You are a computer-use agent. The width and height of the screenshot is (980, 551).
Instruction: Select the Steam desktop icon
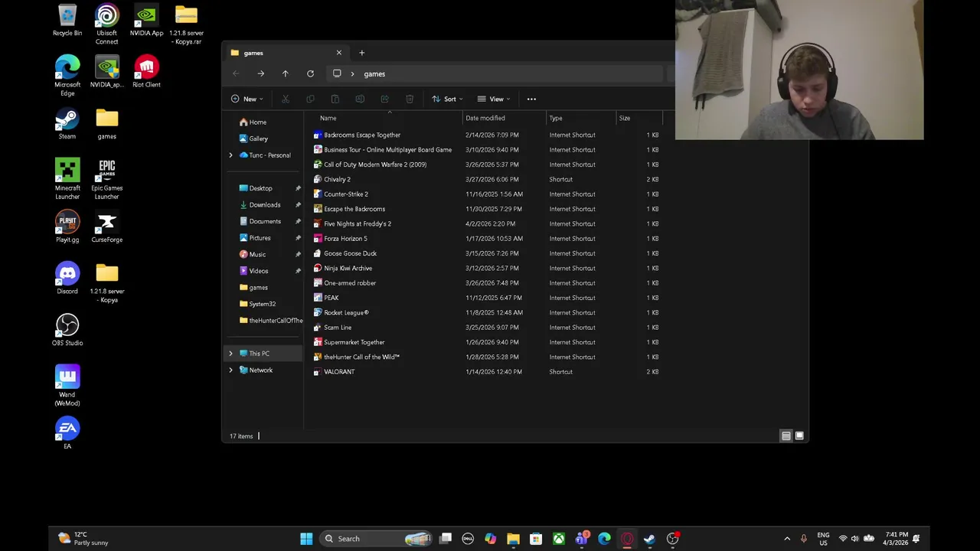67,124
